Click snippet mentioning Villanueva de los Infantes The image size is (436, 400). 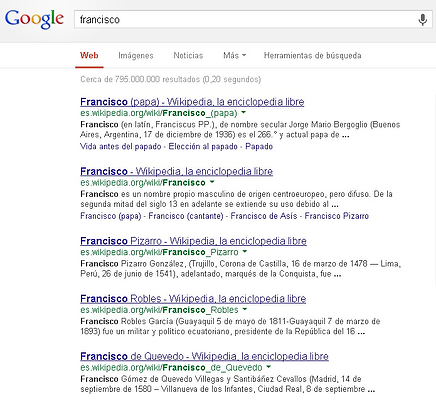(x=228, y=384)
